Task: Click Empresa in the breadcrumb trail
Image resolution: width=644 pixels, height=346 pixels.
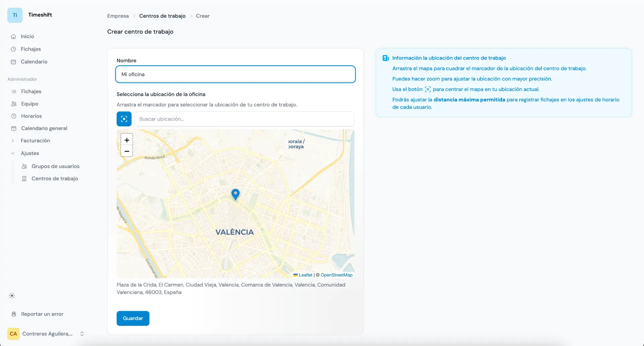Action: click(x=118, y=16)
